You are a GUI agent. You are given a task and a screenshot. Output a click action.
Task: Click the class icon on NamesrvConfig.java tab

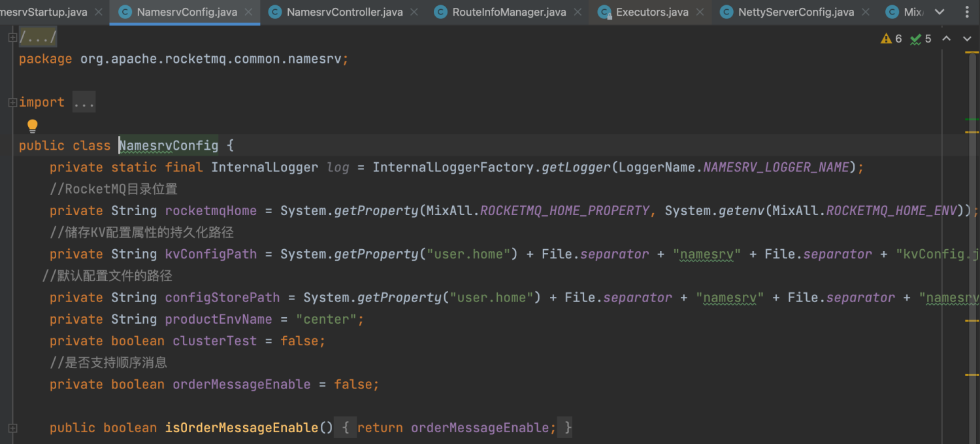pyautogui.click(x=125, y=12)
